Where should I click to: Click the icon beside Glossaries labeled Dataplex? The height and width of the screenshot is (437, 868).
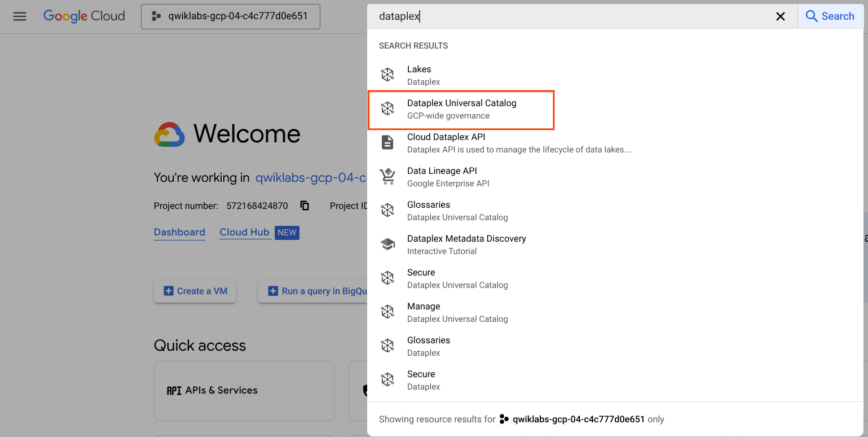(387, 346)
